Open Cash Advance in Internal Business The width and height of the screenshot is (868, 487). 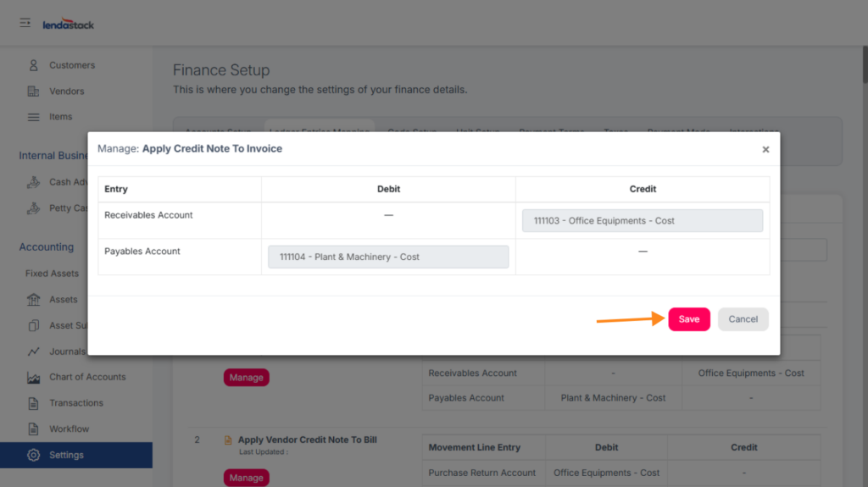point(68,182)
